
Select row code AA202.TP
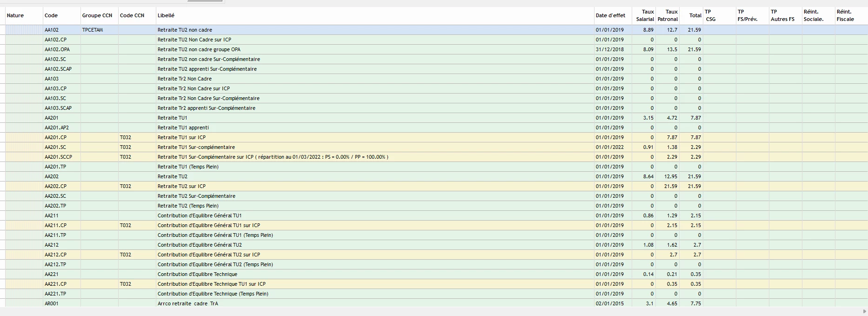[x=55, y=206]
